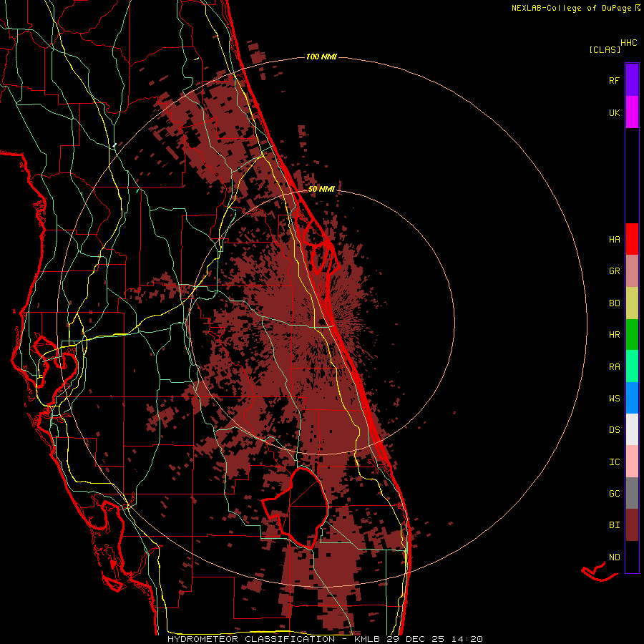Image resolution: width=644 pixels, height=644 pixels.
Task: Click the WS blue legend swatch
Action: pos(632,398)
